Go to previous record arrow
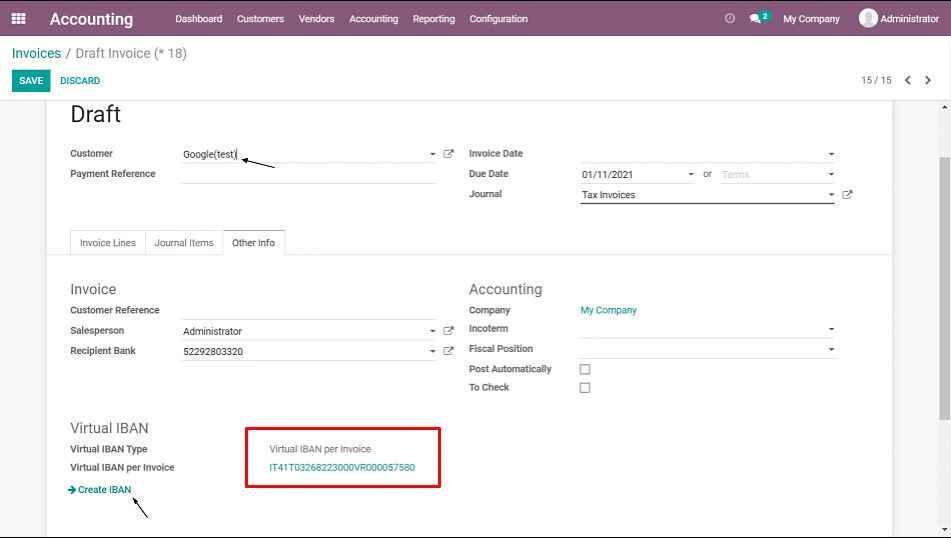 (x=908, y=80)
